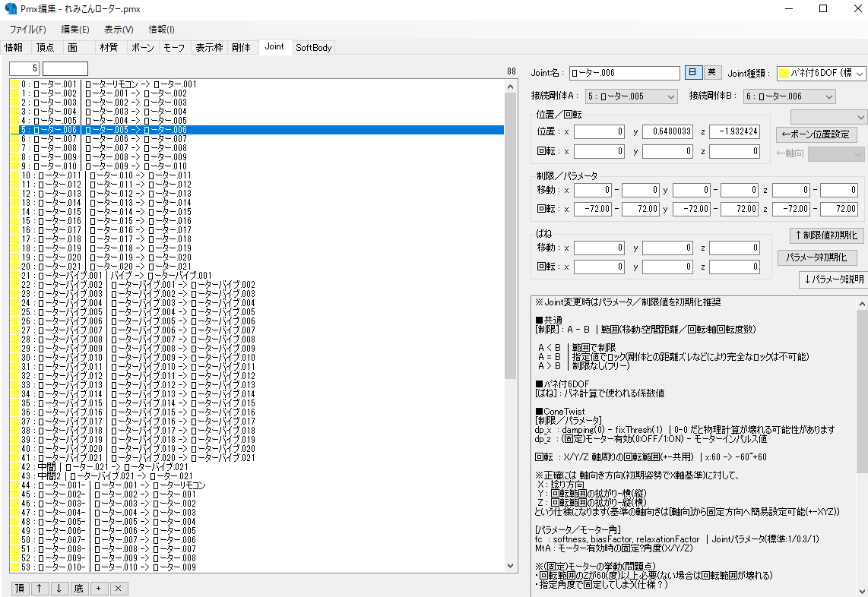
Task: Click パラメータ初期化 button
Action: (817, 257)
